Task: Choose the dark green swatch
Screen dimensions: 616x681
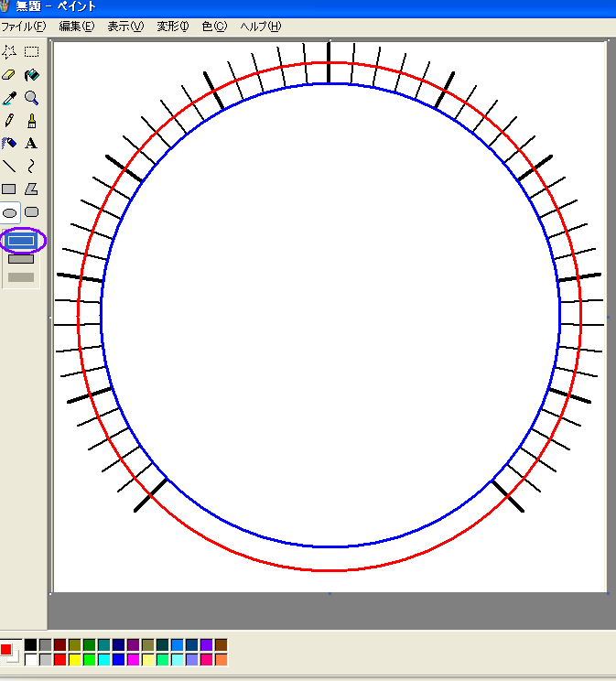Action: coord(89,644)
